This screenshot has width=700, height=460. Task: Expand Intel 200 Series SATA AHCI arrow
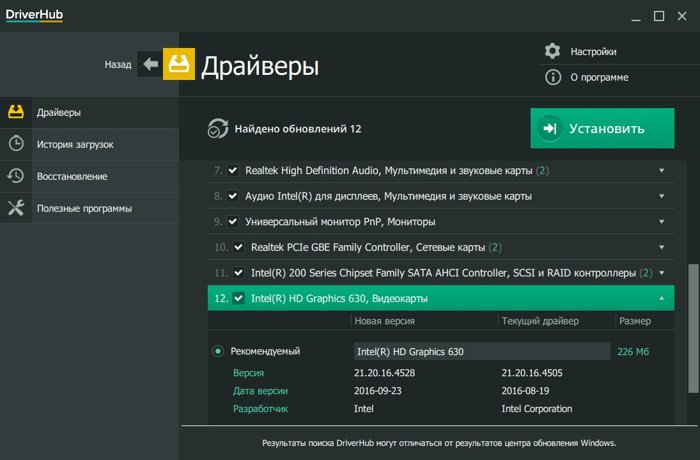click(662, 272)
